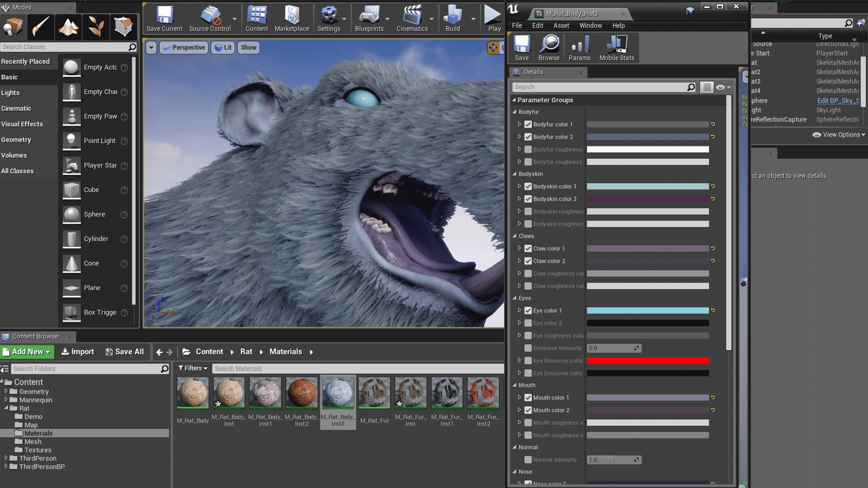
Task: Enable the Bodyfur roughness checkbox
Action: 528,149
